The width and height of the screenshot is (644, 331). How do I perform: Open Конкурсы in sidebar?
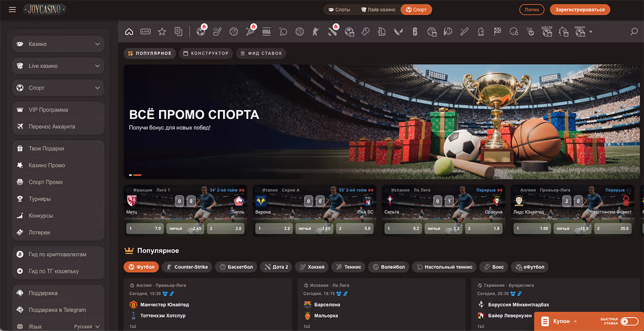click(x=58, y=216)
